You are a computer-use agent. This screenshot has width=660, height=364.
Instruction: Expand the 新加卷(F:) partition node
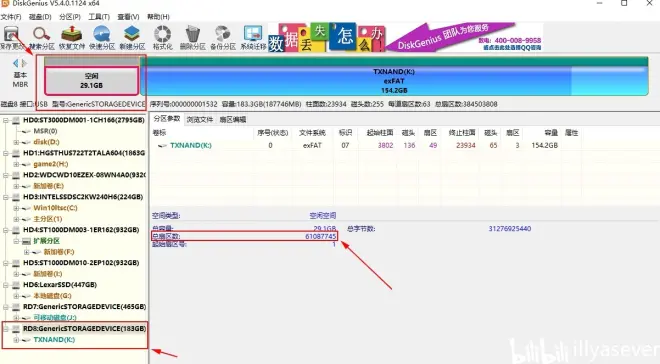point(26,252)
